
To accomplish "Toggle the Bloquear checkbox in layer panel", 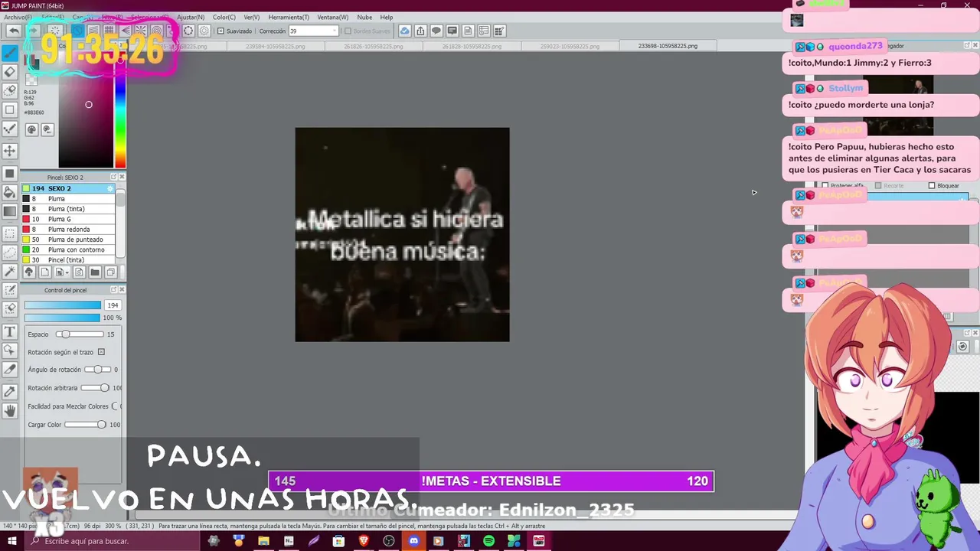I will (932, 185).
